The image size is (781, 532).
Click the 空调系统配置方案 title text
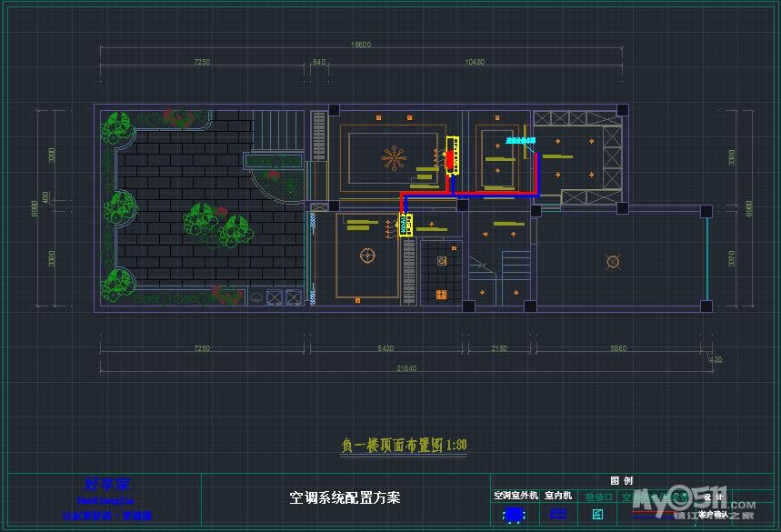(x=345, y=497)
